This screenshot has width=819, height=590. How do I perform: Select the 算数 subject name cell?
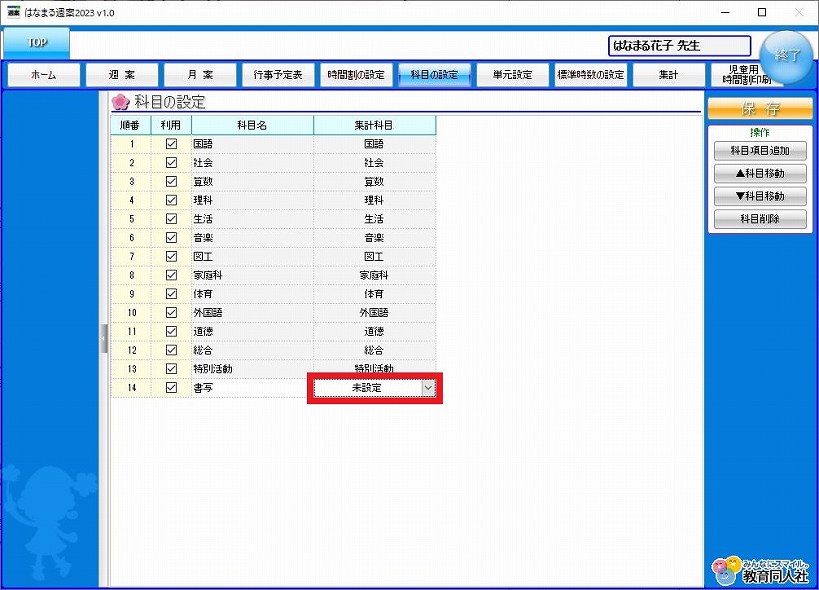pos(252,181)
